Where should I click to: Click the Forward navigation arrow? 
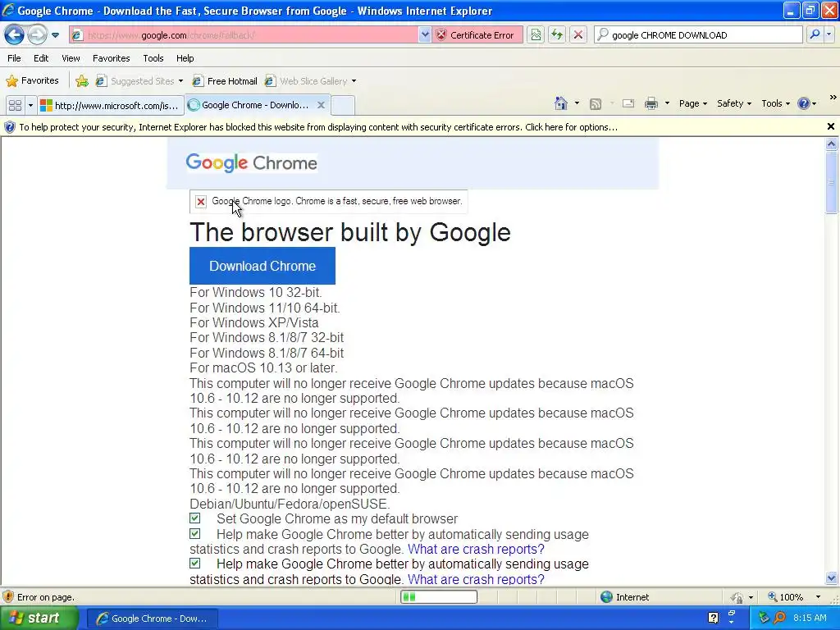tap(36, 35)
